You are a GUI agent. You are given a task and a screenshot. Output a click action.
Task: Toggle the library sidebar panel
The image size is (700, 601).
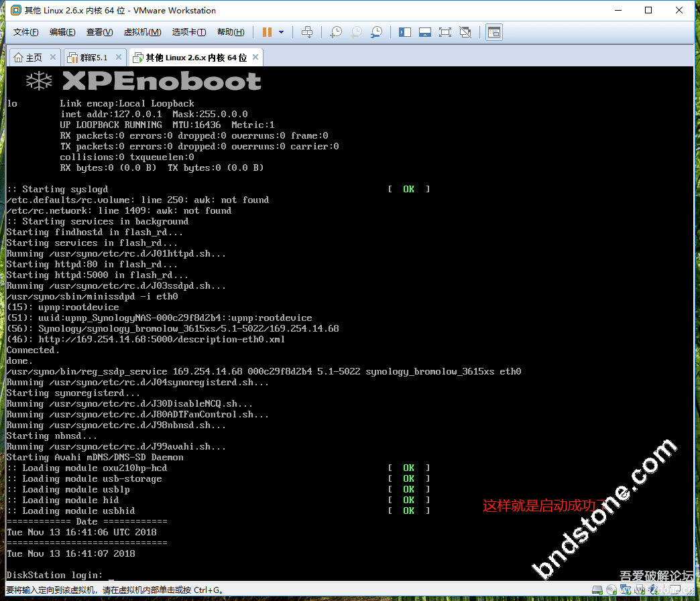pos(405,32)
